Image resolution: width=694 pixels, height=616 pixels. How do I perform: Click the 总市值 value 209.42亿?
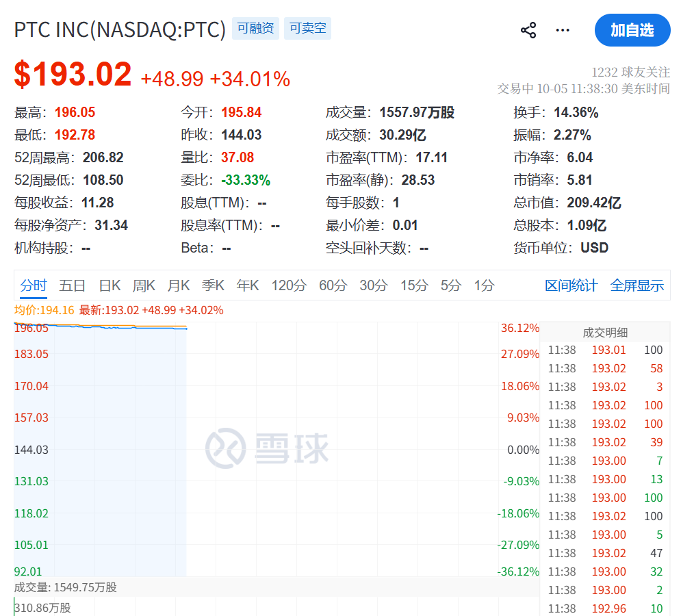click(594, 203)
